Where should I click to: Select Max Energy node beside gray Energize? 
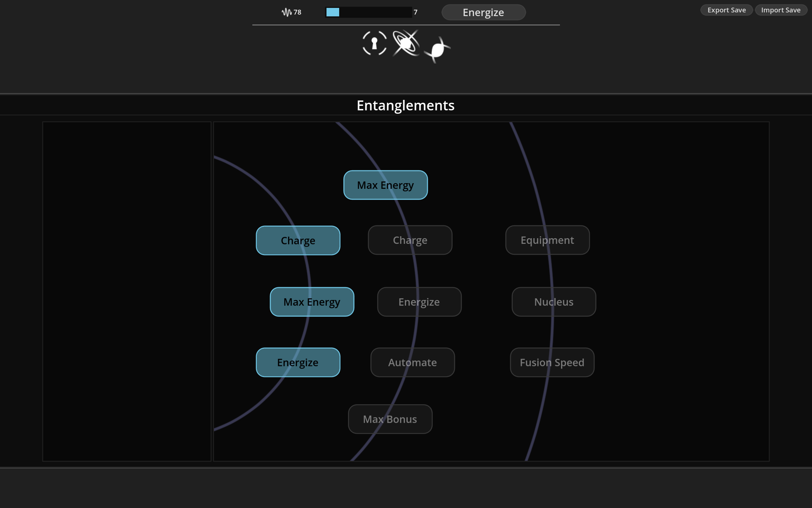(x=312, y=302)
